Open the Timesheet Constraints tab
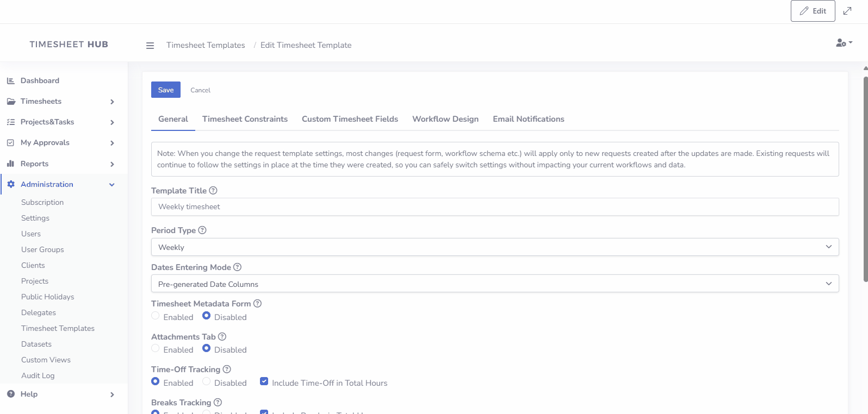 [245, 119]
